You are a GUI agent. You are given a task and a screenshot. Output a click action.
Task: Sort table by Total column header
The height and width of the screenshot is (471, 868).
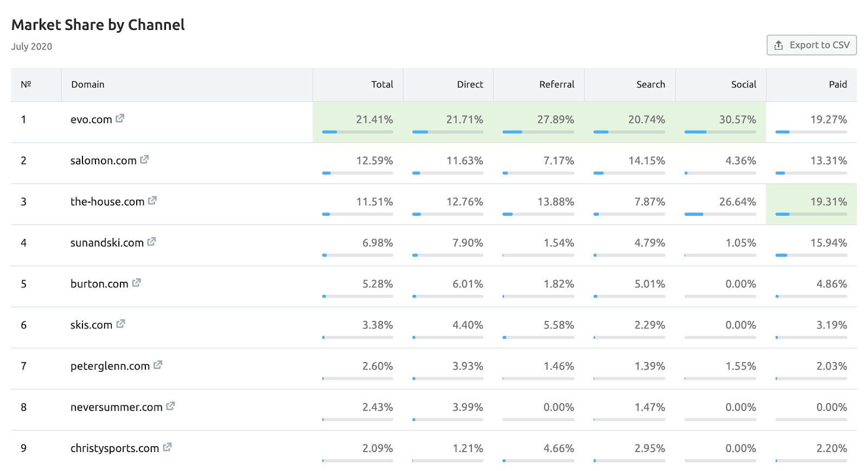tap(382, 85)
